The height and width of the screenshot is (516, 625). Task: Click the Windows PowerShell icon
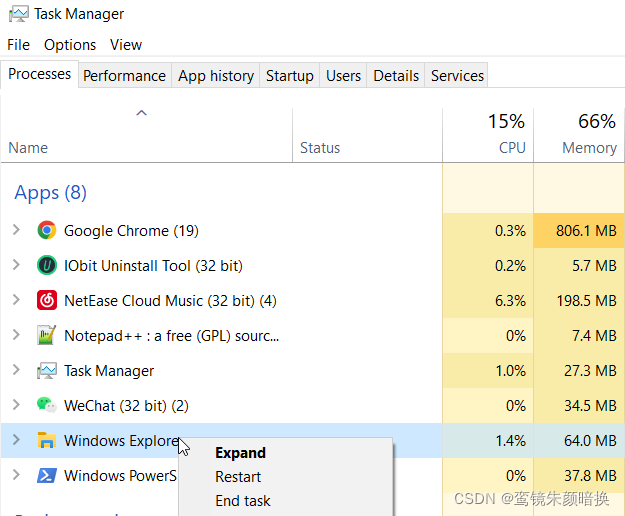pyautogui.click(x=47, y=475)
